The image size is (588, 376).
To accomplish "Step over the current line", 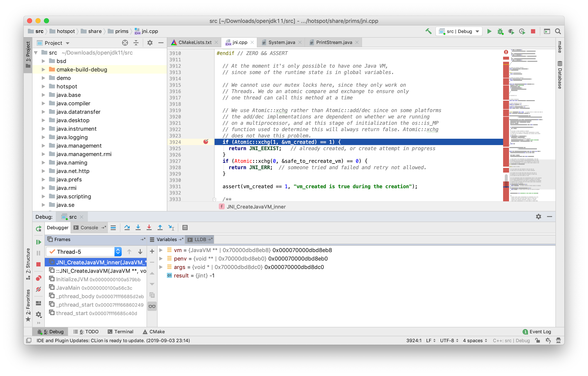I will (127, 227).
